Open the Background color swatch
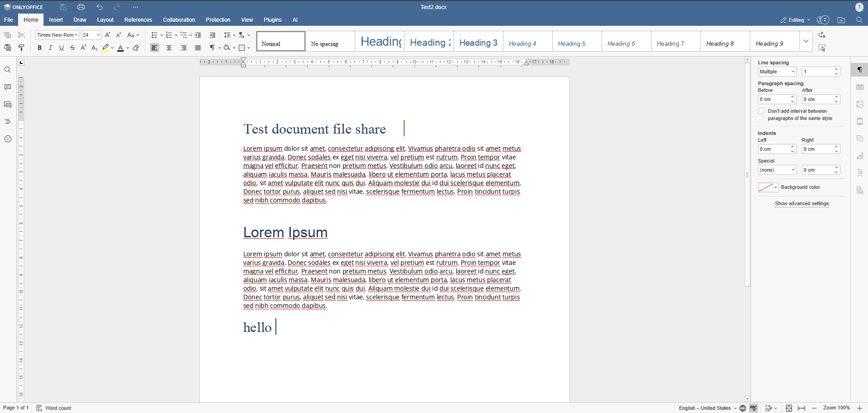The height and width of the screenshot is (413, 868). click(768, 187)
